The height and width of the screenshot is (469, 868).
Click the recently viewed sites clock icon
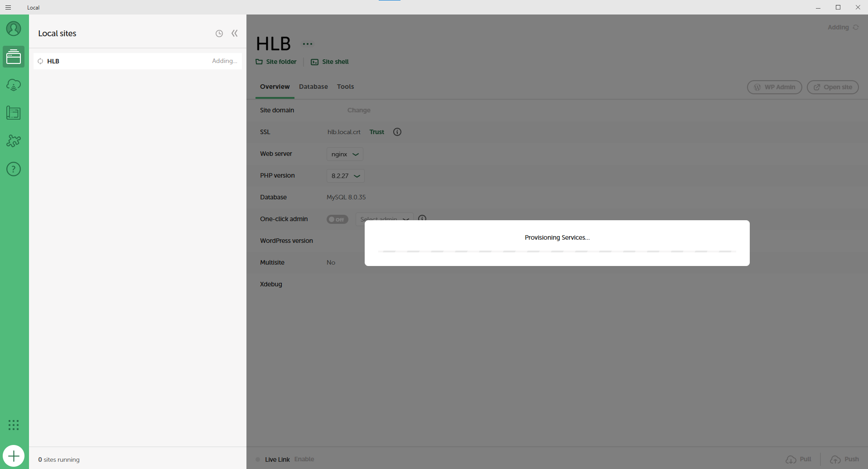[219, 33]
